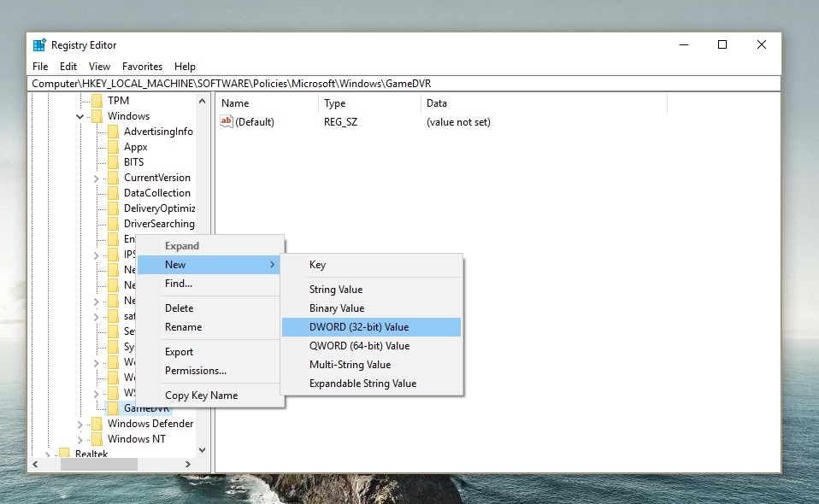819x504 pixels.
Task: Click the Windows folder icon in tree
Action: 97,116
